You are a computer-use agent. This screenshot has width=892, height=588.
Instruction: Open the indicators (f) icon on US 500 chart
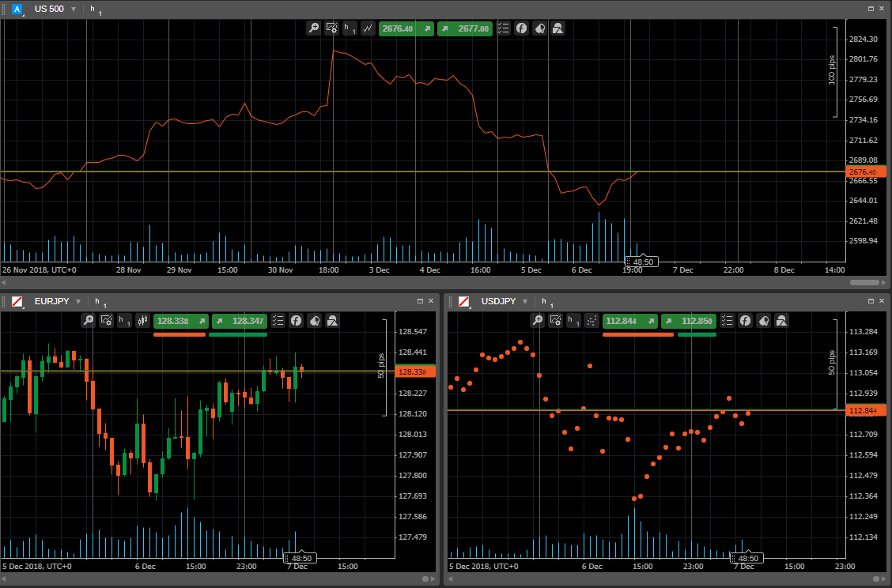coord(522,28)
